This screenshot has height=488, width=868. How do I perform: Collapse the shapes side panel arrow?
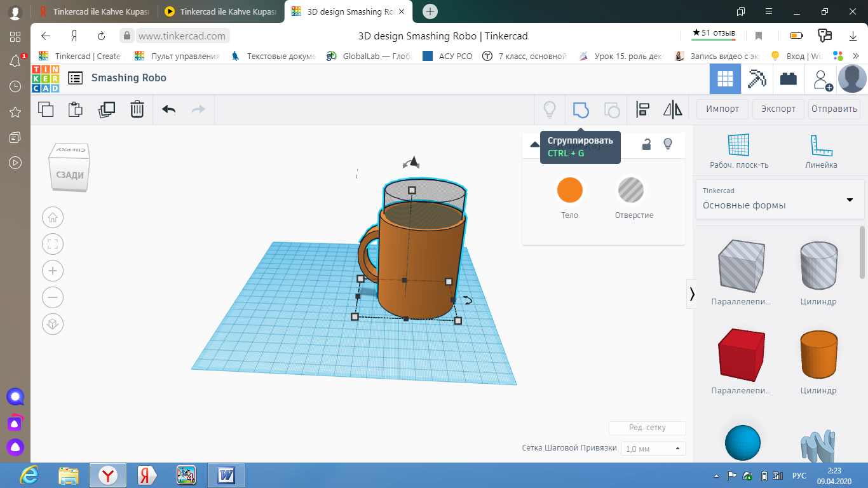[691, 294]
